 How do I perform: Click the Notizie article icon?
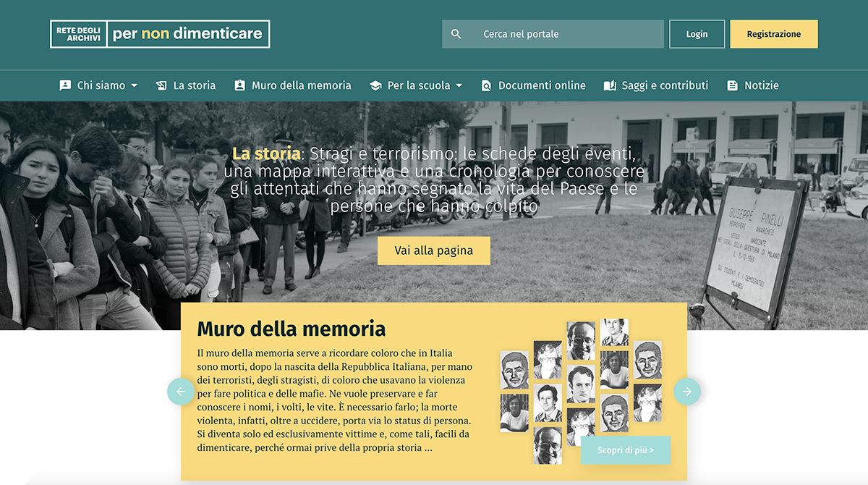[x=732, y=85]
